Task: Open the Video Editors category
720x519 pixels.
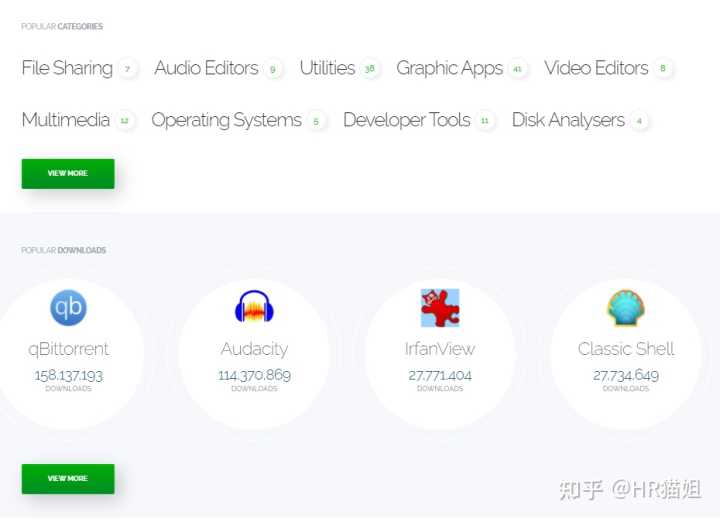Action: [596, 68]
